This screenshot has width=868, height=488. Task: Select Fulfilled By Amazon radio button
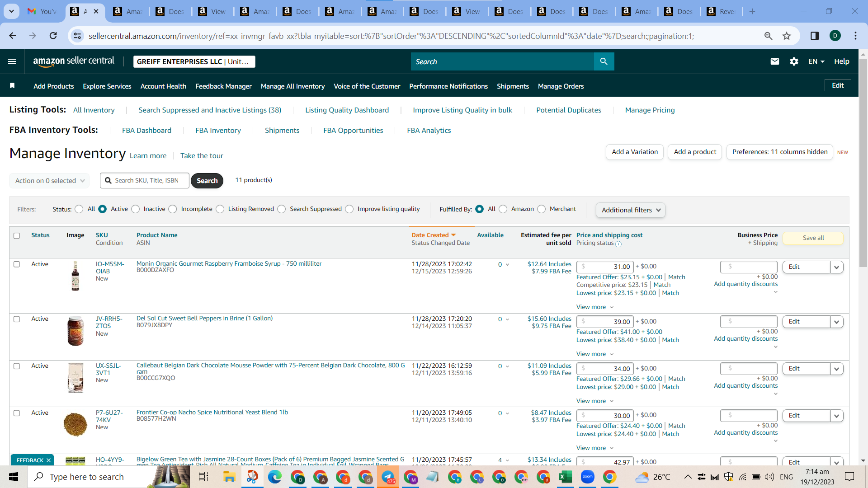click(x=503, y=209)
